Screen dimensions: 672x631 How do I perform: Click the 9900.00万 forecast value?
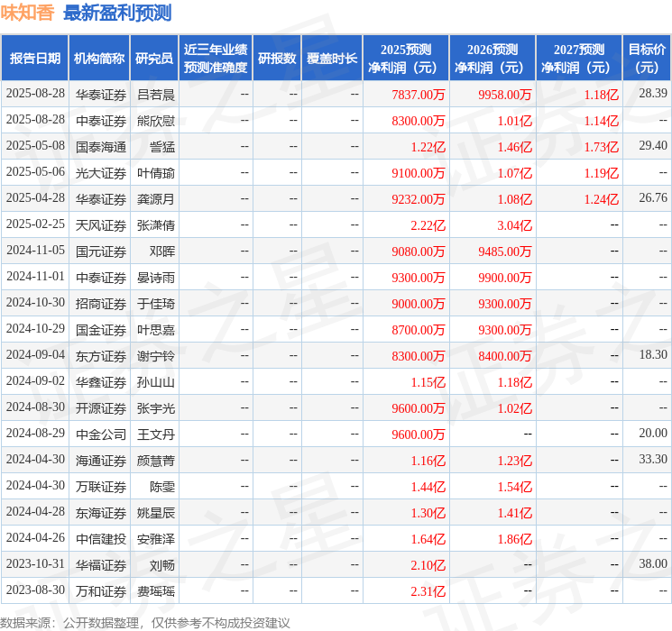pyautogui.click(x=505, y=278)
